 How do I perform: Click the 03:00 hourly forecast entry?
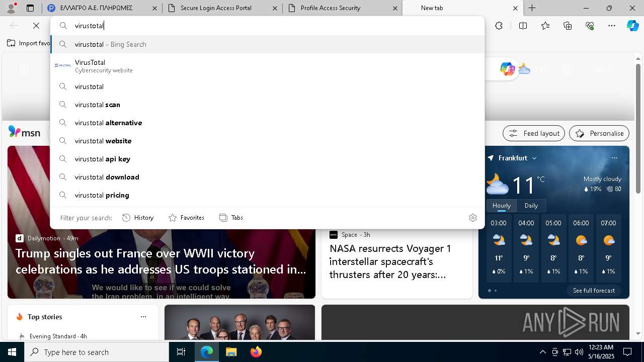[x=499, y=247]
